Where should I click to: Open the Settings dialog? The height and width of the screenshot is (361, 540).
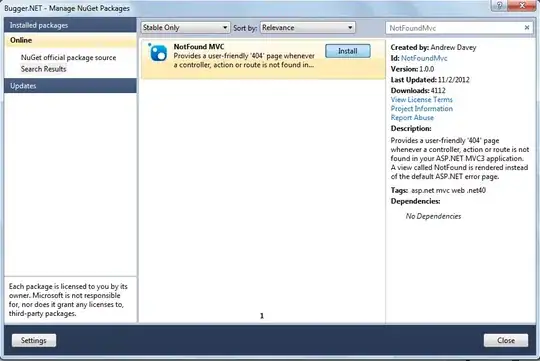34,340
